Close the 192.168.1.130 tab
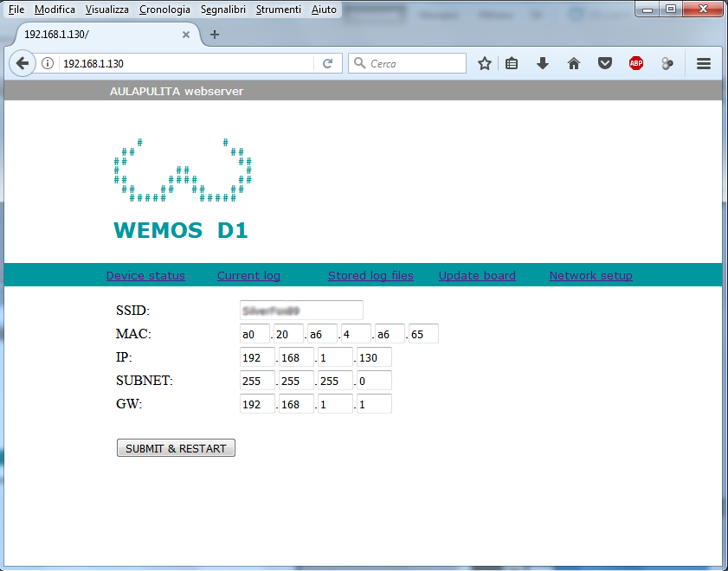 (x=186, y=35)
